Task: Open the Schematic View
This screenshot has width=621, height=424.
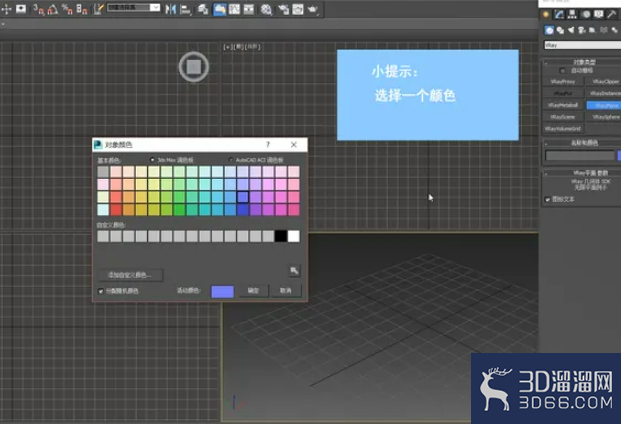Action: tap(249, 9)
